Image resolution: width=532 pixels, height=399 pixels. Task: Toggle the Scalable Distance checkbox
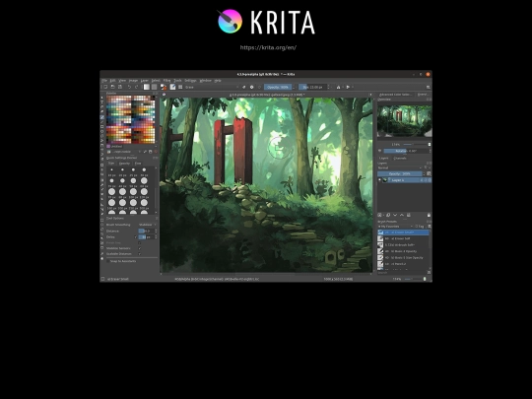click(140, 254)
